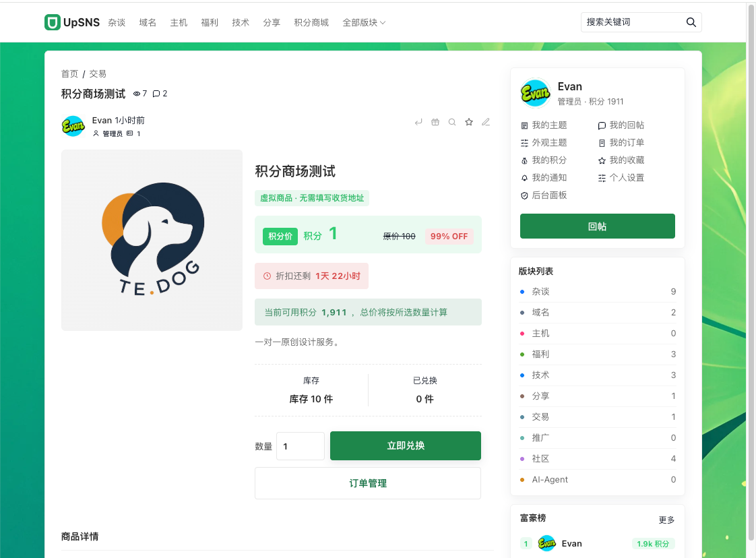Open 外观主题 settings link

(x=544, y=143)
